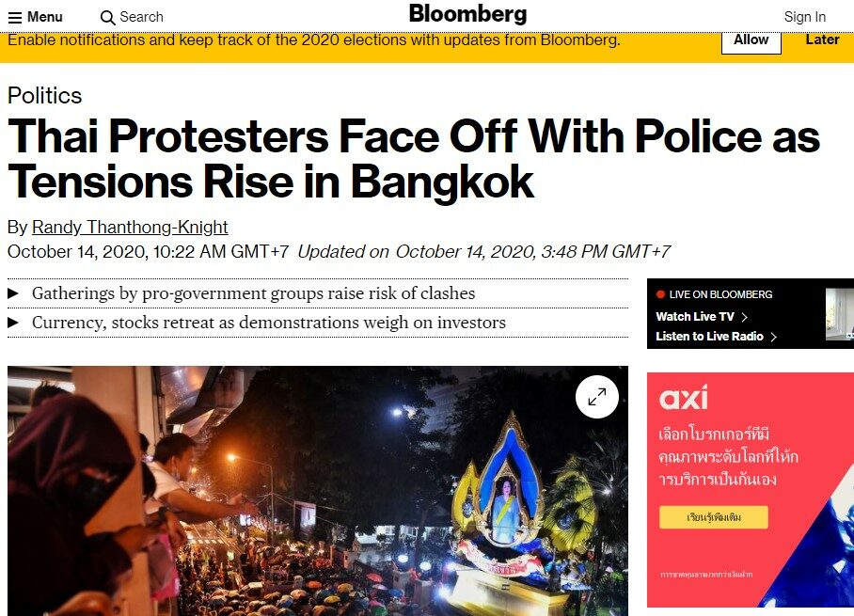Click the Listen to Live Radio chevron
The width and height of the screenshot is (854, 616).
pyautogui.click(x=773, y=337)
